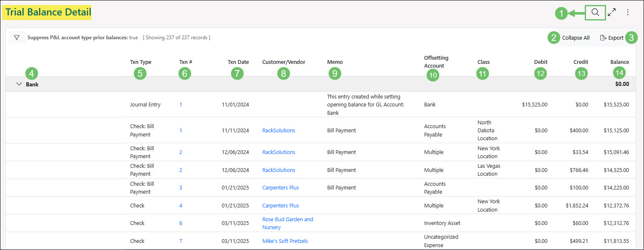Screen dimensions: 644x250
Task: Click the $11,813.55 balance value
Action: click(616, 241)
